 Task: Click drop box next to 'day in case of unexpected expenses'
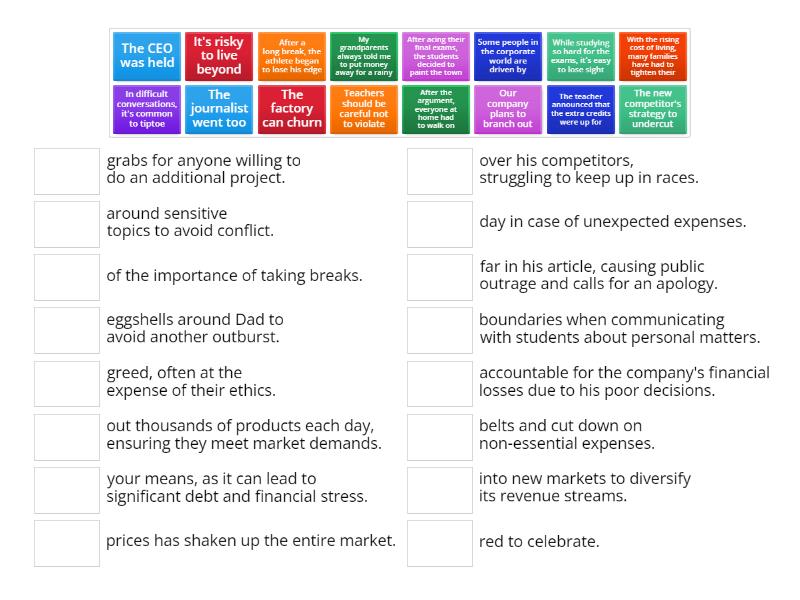click(x=440, y=224)
